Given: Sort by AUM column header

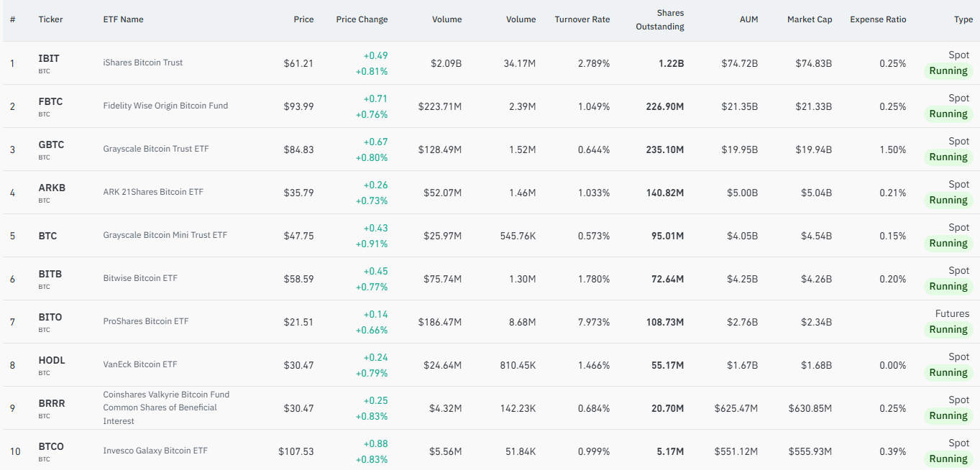Looking at the screenshot, I should point(748,19).
